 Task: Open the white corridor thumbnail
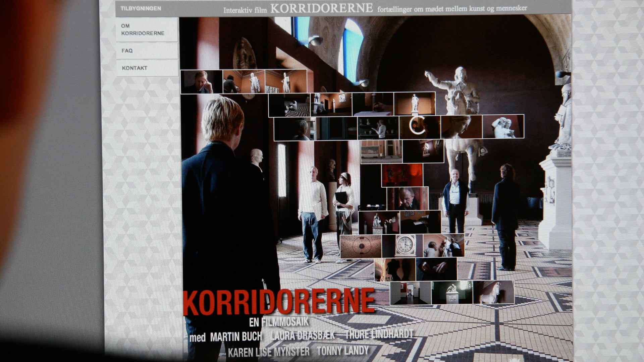tap(411, 293)
